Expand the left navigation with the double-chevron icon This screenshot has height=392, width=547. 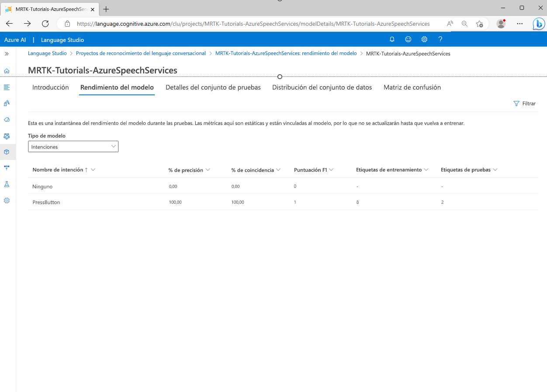7,53
